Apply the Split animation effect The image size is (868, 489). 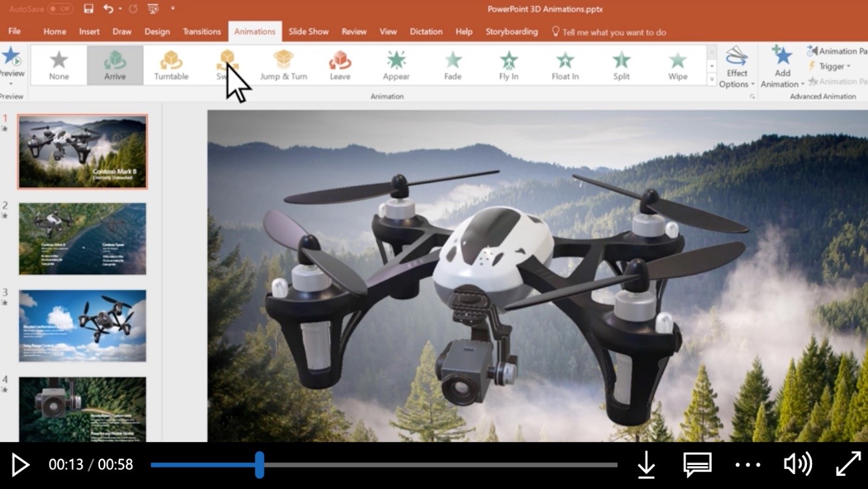tap(622, 65)
